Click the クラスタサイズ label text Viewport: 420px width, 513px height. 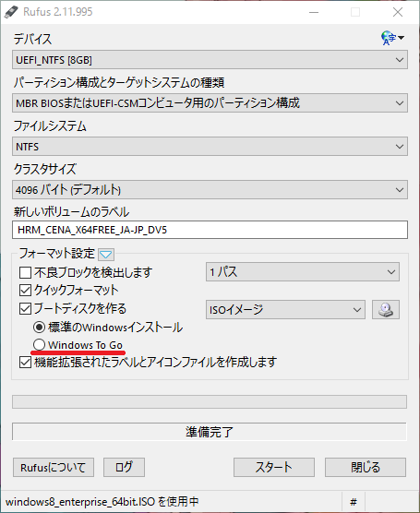pyautogui.click(x=45, y=169)
